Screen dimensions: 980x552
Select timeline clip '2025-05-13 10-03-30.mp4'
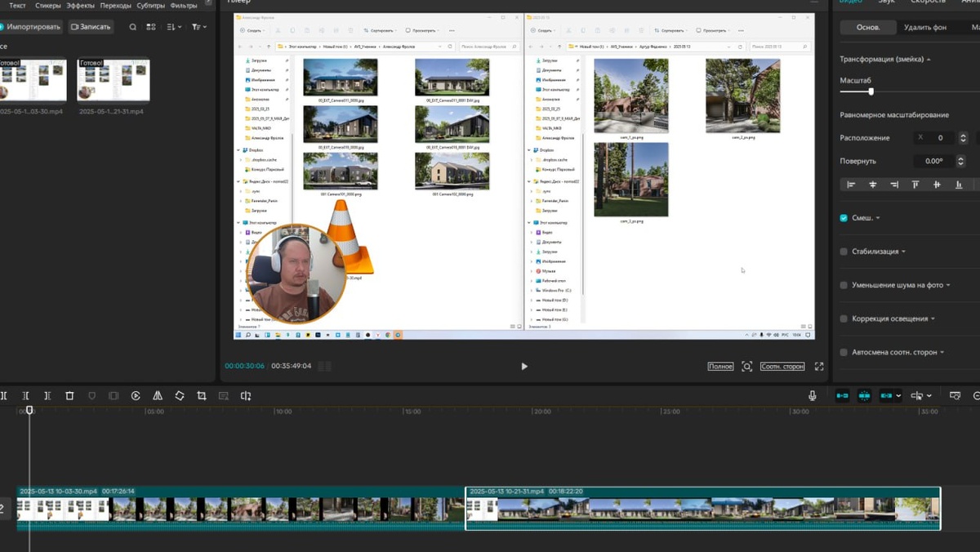(240, 509)
